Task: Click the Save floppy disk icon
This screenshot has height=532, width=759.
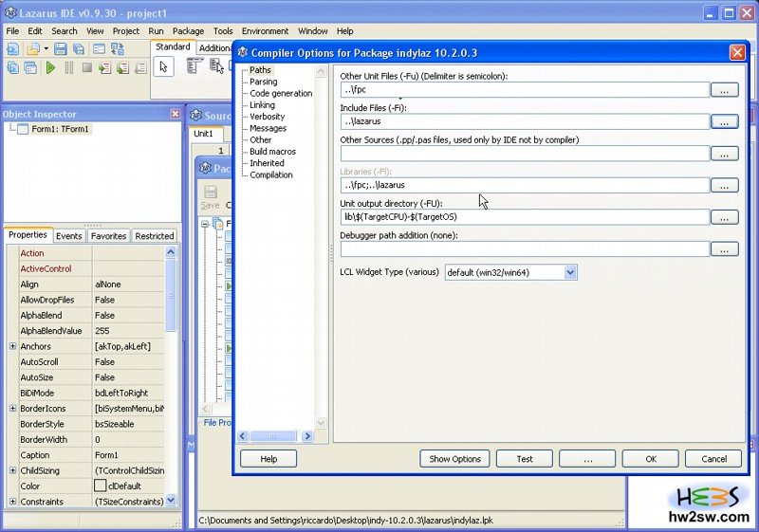Action: [61, 49]
